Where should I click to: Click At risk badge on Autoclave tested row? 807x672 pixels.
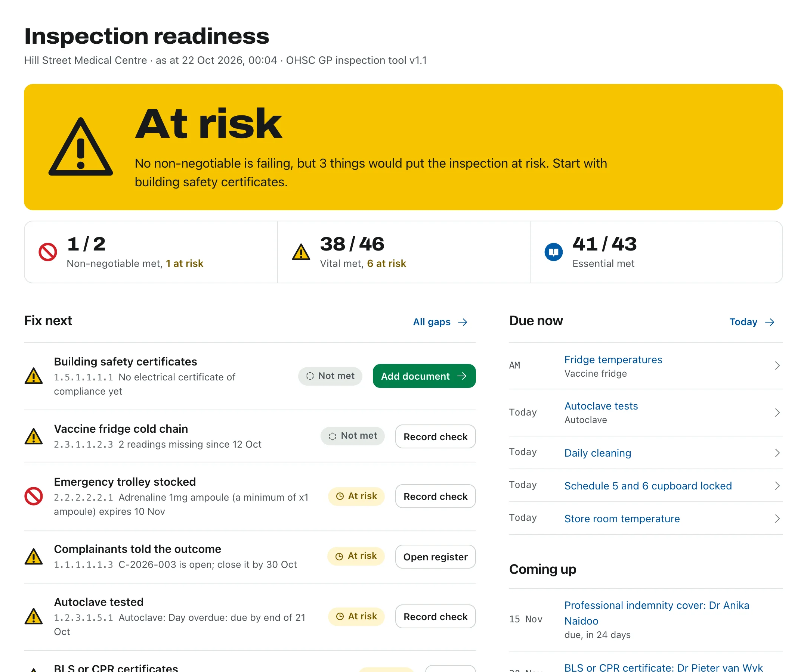356,616
